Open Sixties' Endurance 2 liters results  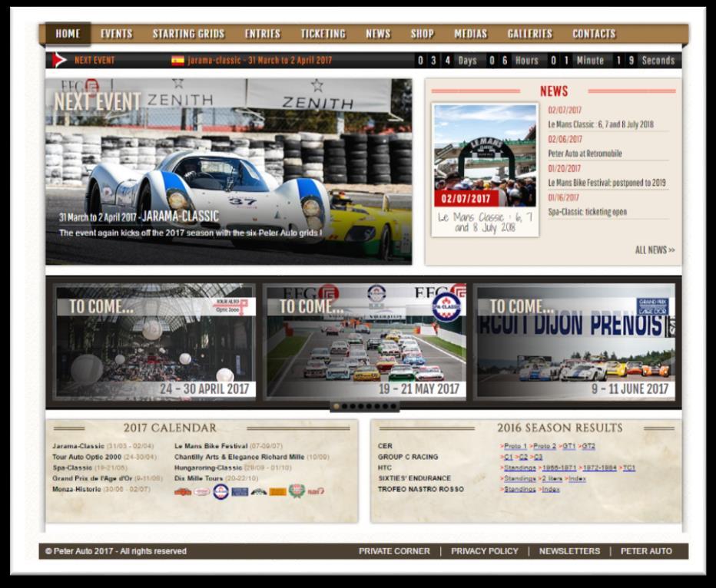pos(552,478)
